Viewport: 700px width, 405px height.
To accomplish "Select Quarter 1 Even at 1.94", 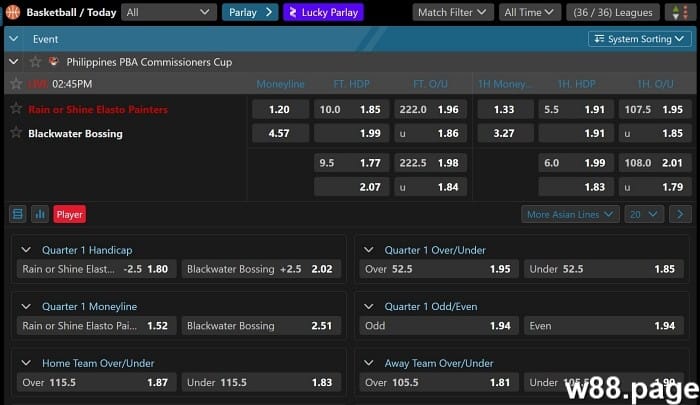I will (604, 326).
